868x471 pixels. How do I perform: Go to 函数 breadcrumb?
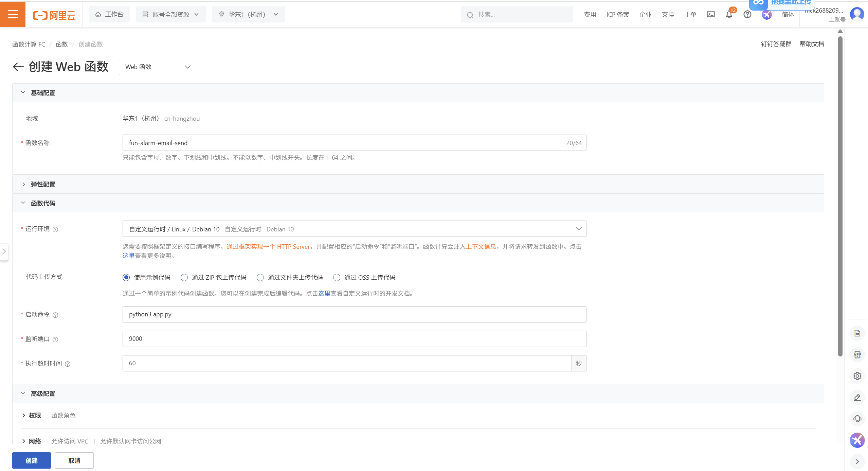coord(62,44)
